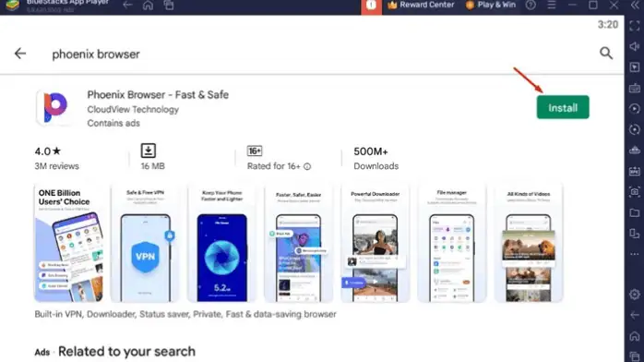Open BlueStacks help question mark icon
The image size is (644, 362).
click(x=531, y=5)
